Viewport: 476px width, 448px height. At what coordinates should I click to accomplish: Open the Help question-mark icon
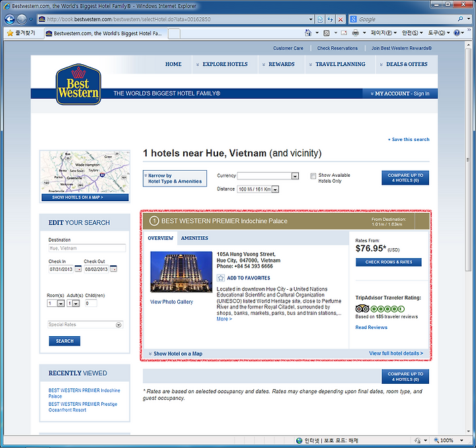point(457,33)
